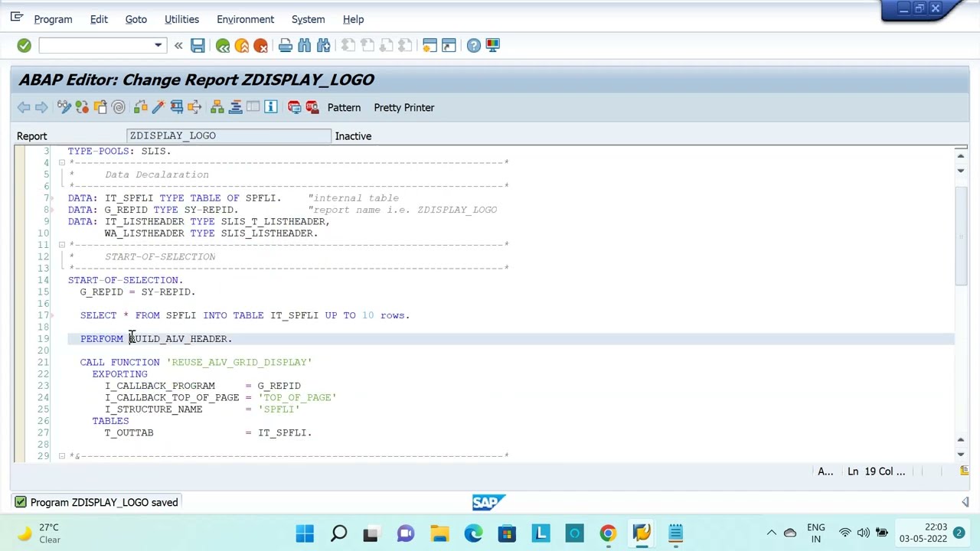This screenshot has width=980, height=551.
Task: Open the Windows Start menu
Action: pos(305,533)
